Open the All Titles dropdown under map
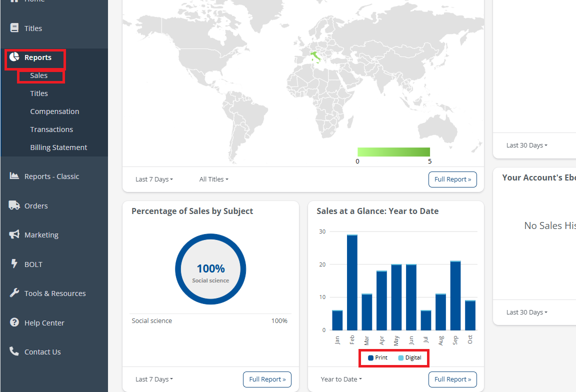 [213, 179]
